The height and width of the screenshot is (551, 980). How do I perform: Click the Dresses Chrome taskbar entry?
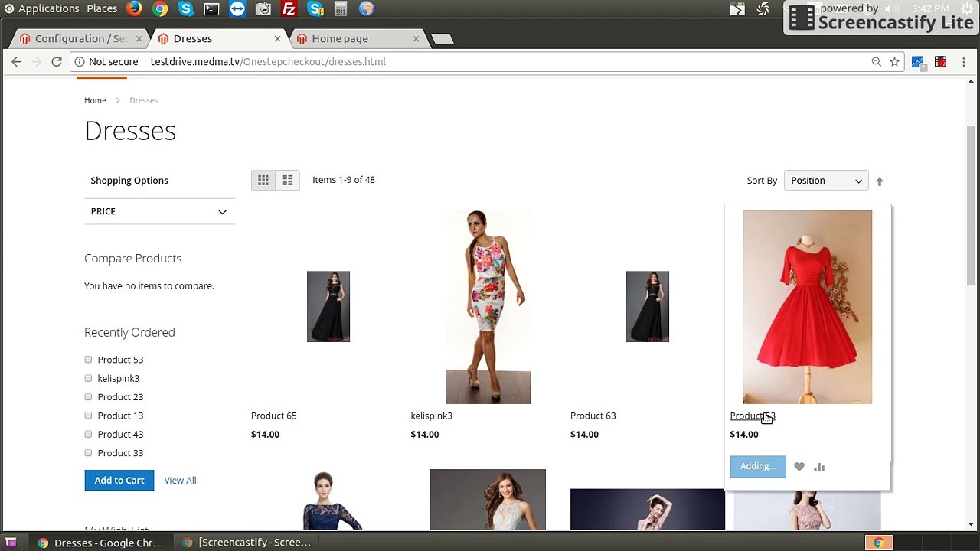[x=100, y=543]
